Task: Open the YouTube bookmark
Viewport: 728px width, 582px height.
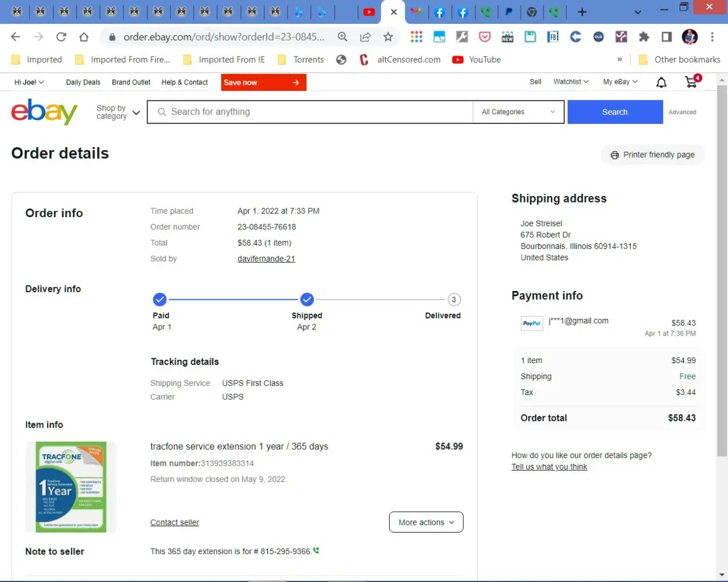Action: pos(476,59)
